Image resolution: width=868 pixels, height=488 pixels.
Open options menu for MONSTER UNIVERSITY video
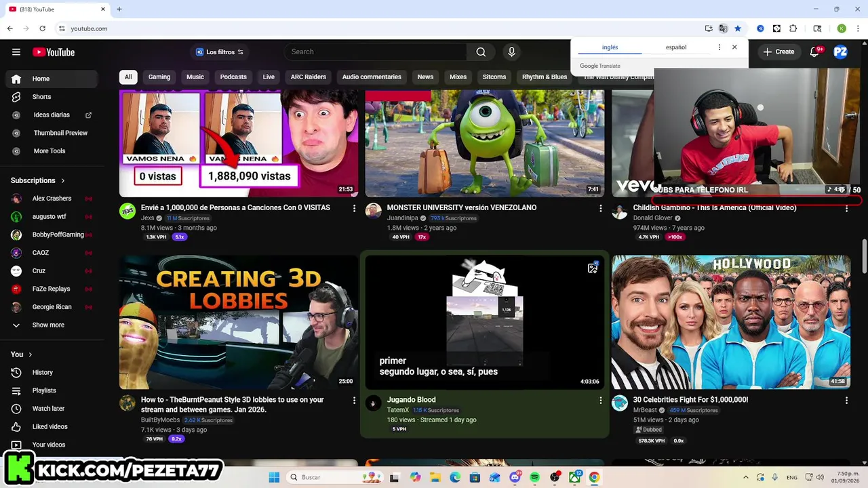click(x=600, y=209)
